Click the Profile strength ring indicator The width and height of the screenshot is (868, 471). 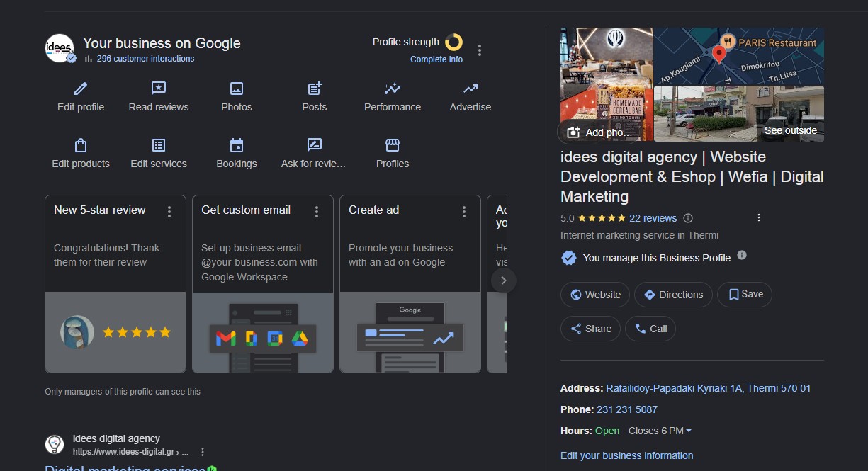click(453, 42)
